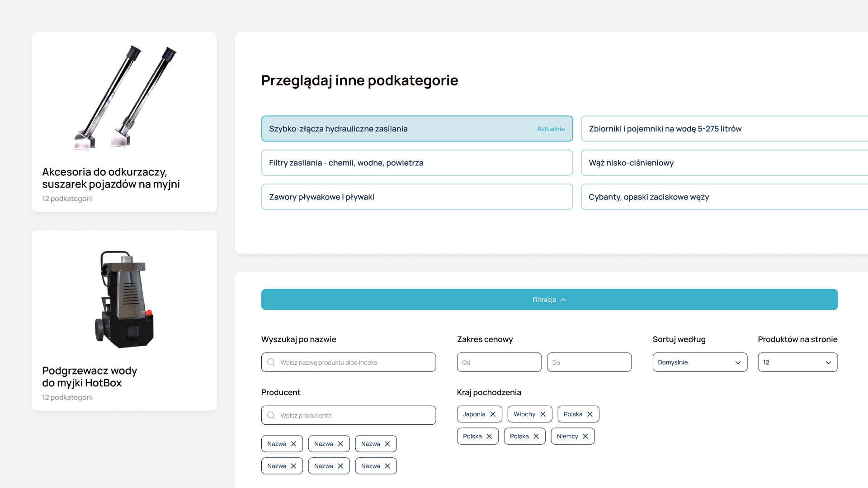Remove the last Nazwa tag in the second row
Viewport: 868px width, 488px height.
pyautogui.click(x=387, y=466)
